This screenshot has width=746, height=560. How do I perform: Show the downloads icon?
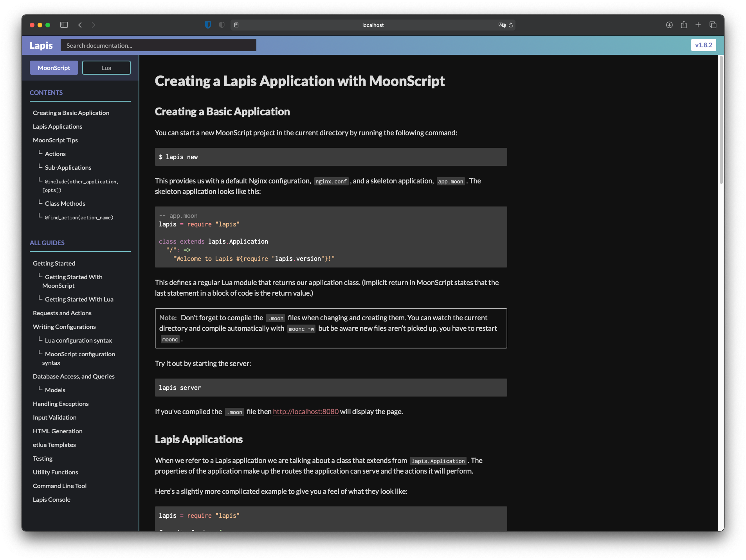pyautogui.click(x=669, y=25)
